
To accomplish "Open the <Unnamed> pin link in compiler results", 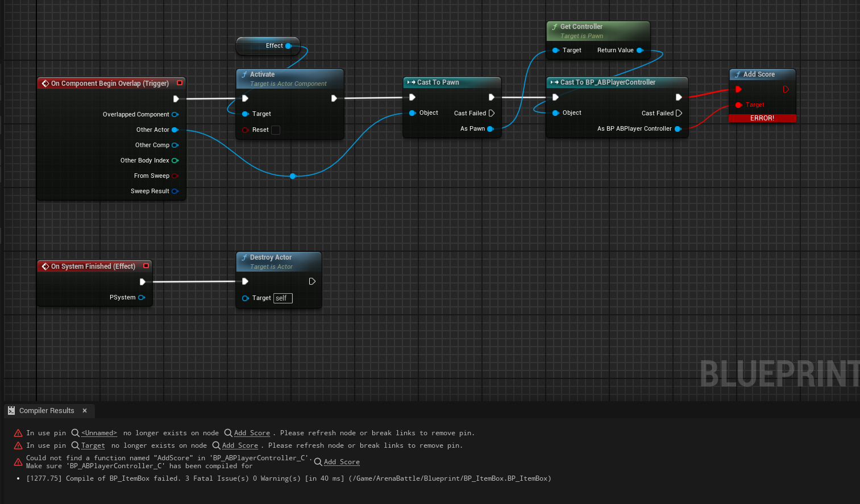I will (x=99, y=433).
